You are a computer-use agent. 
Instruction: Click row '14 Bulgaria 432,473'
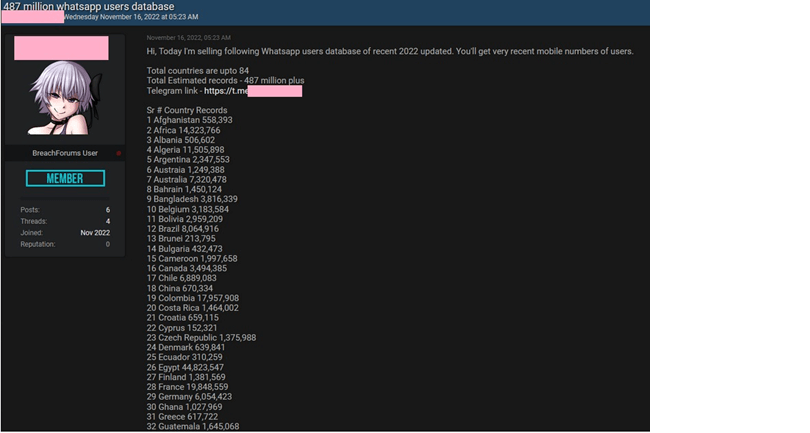click(x=184, y=249)
